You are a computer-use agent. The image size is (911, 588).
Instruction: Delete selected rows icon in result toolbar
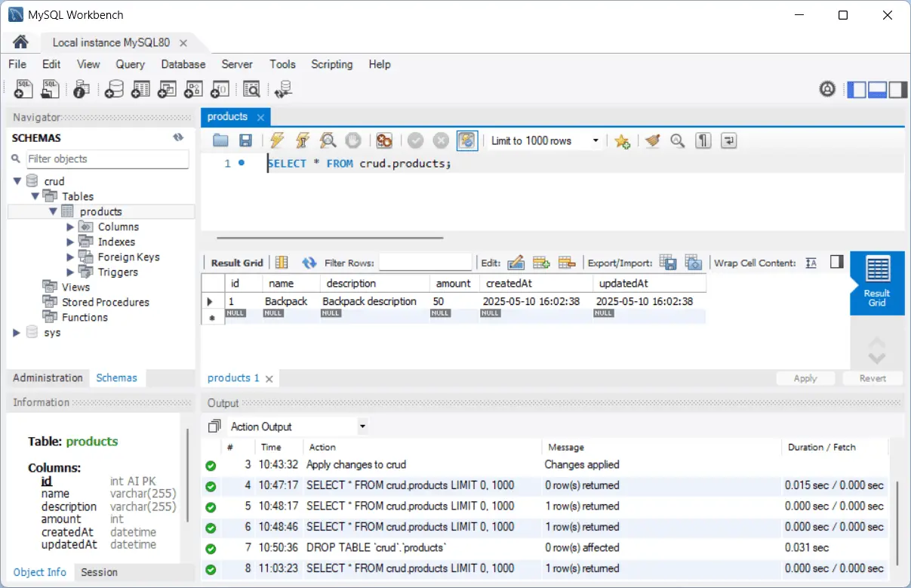coord(567,263)
